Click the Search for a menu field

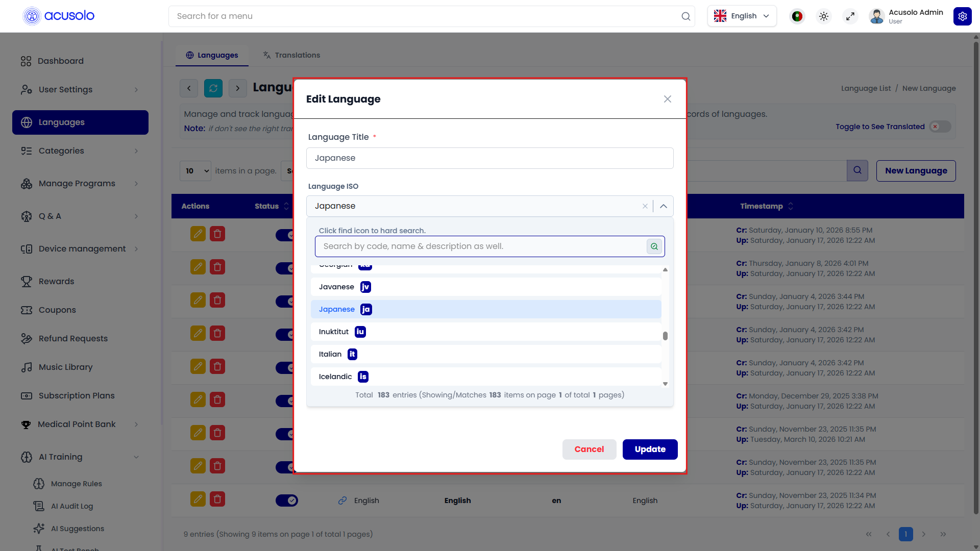431,16
